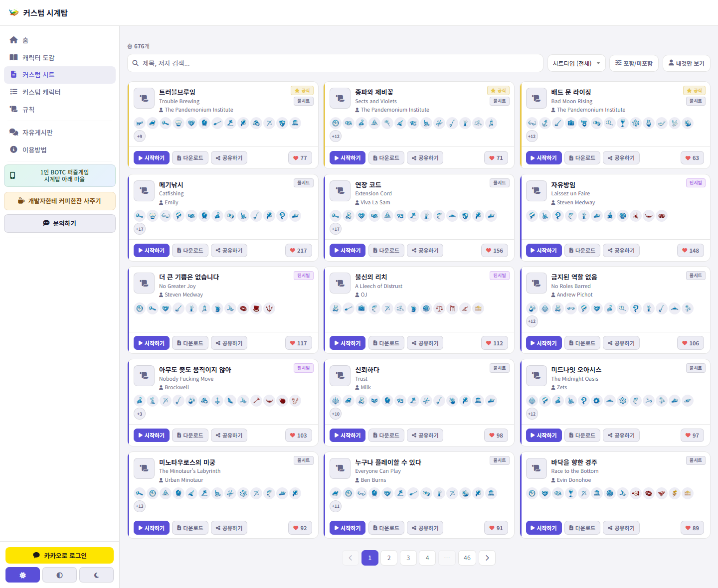718x588 pixels.
Task: Share the 바닥을 향한 경주 sheet
Action: [x=621, y=528]
